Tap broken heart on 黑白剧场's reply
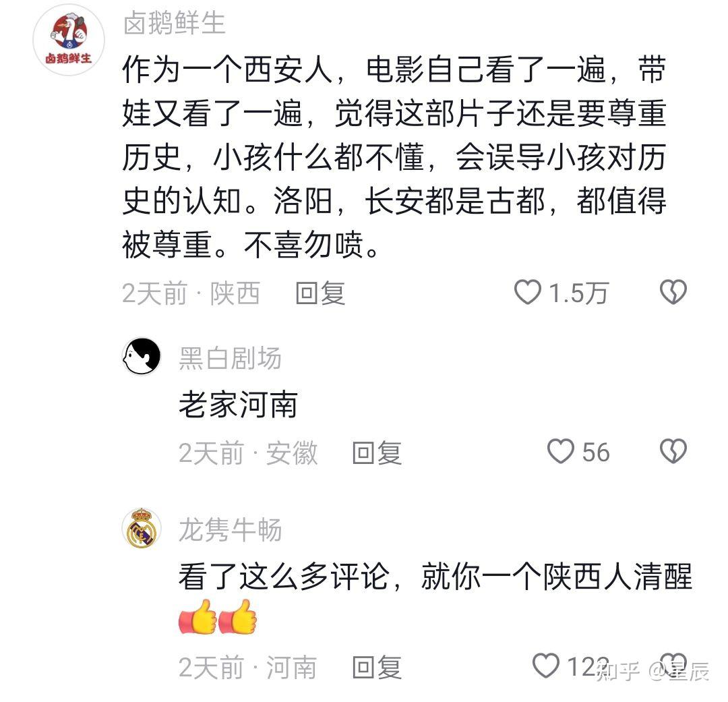 pyautogui.click(x=673, y=452)
